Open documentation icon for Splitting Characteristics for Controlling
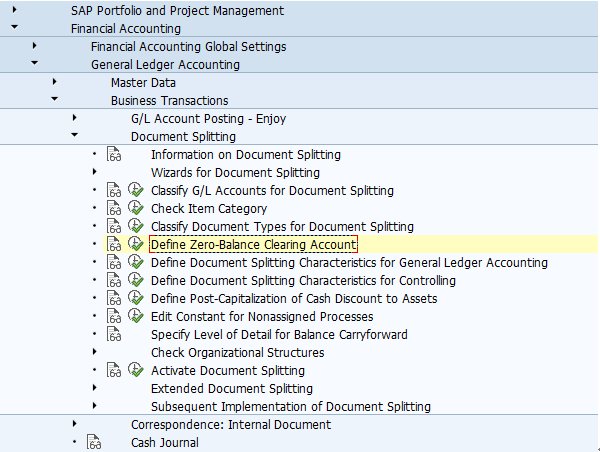The image size is (600, 452). click(114, 280)
